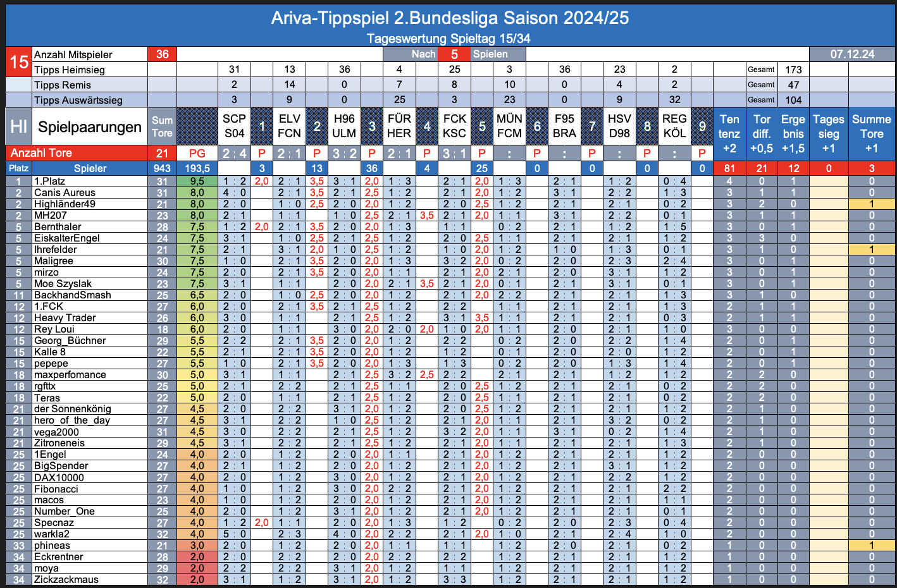The width and height of the screenshot is (897, 588).
Task: Select player name 'Rey Loui'
Action: [54, 329]
